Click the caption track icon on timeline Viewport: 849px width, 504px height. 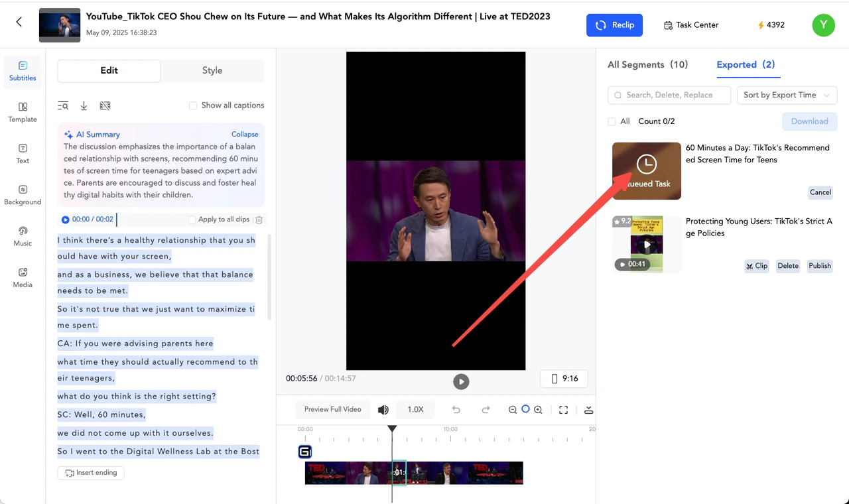click(x=305, y=452)
